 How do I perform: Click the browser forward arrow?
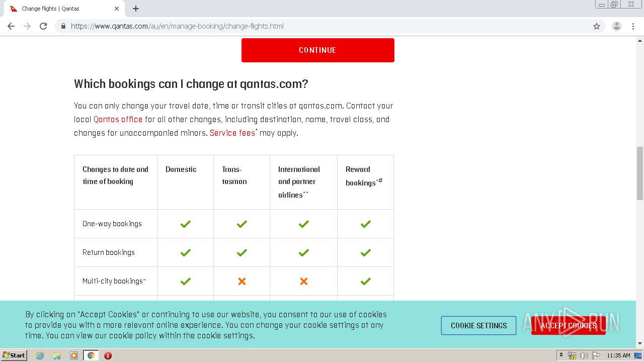(27, 26)
